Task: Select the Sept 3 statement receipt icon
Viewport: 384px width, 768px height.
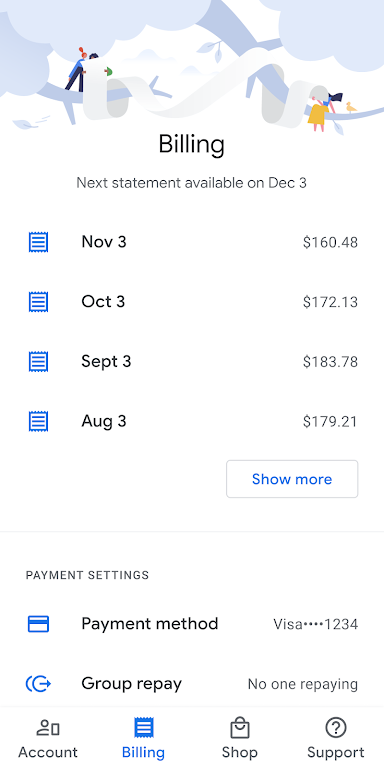Action: [38, 361]
